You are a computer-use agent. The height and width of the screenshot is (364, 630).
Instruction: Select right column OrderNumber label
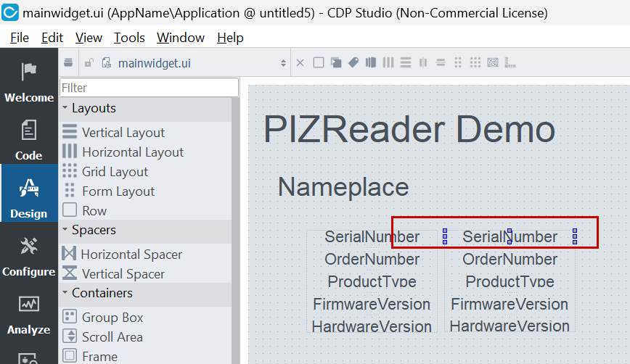[x=510, y=260]
